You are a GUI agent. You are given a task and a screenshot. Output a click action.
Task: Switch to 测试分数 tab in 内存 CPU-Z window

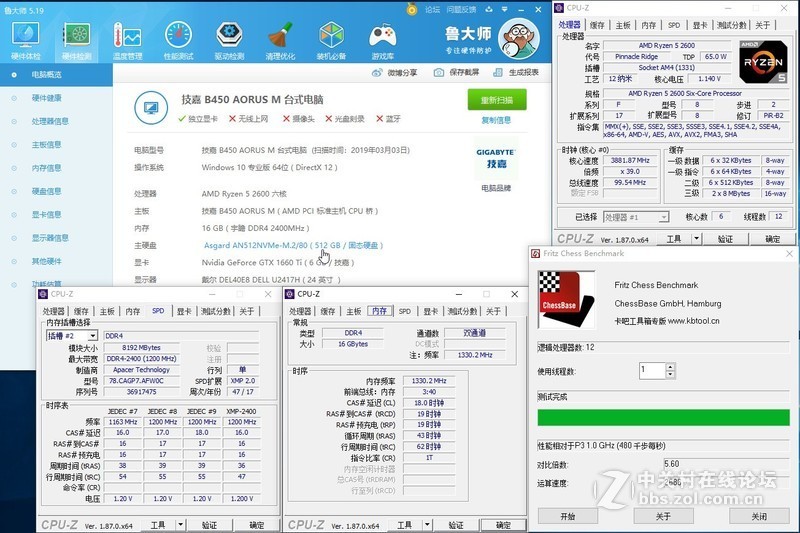462,311
